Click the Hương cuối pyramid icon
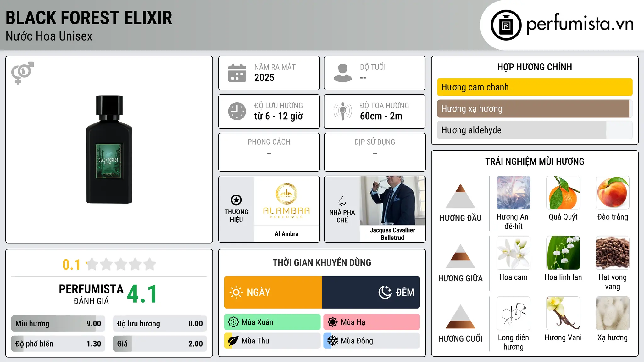This screenshot has width=644, height=362. (x=460, y=316)
